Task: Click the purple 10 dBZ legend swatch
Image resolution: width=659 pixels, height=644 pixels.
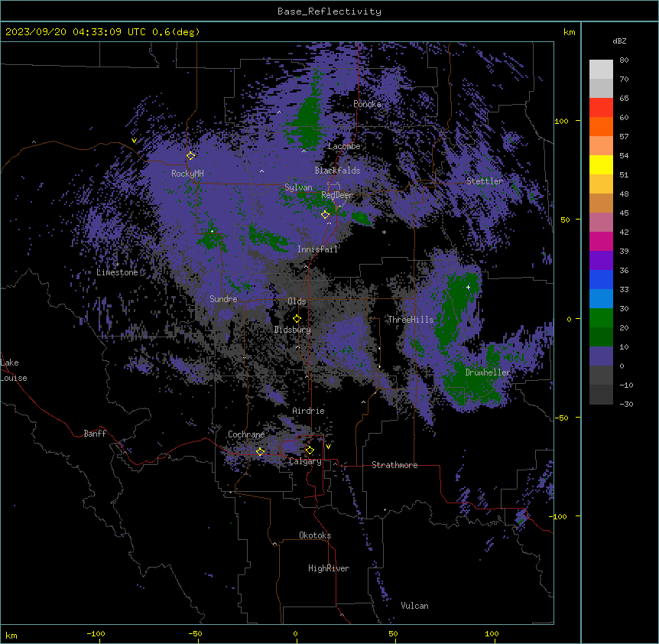Action: 601,356
